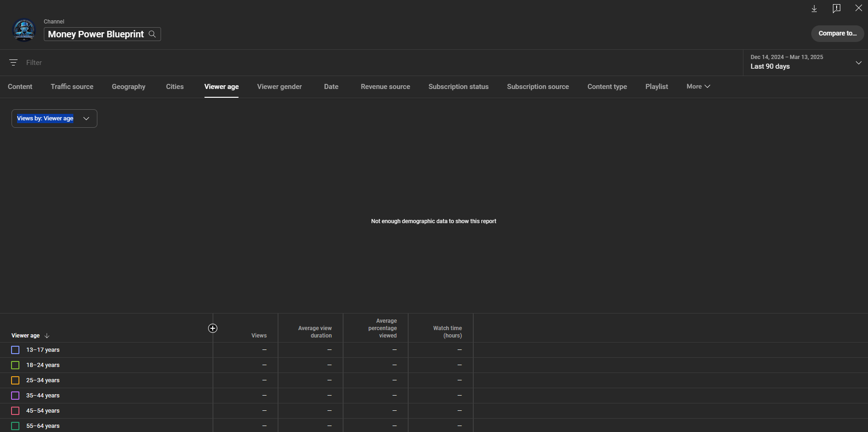Tick the 25–34 years checkbox

[15, 380]
